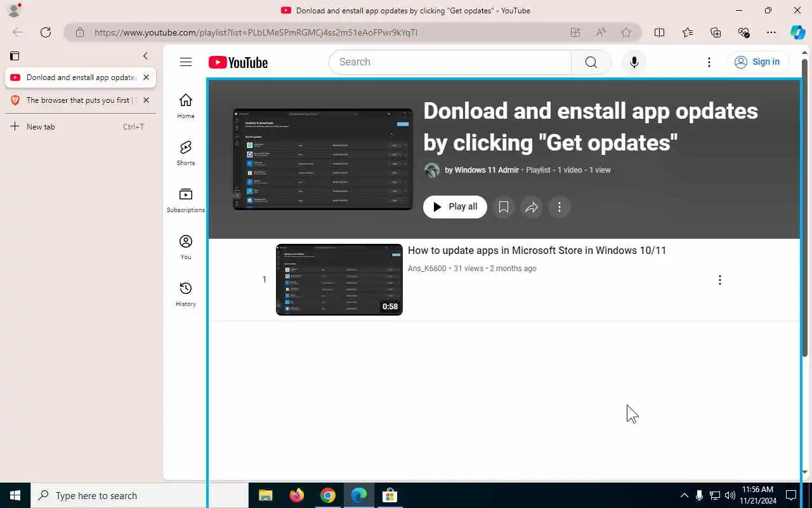The image size is (812, 508).
Task: Open read aloud in address bar
Action: (x=601, y=32)
